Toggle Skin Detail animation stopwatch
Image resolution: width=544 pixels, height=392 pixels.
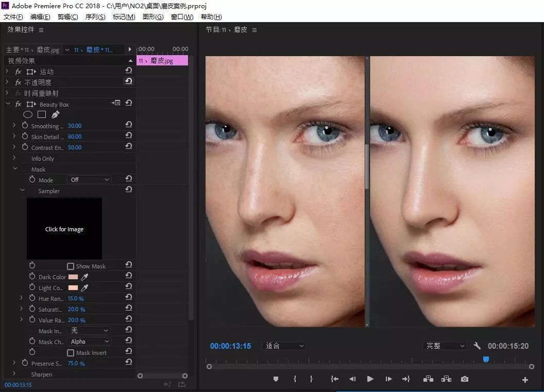click(x=25, y=137)
